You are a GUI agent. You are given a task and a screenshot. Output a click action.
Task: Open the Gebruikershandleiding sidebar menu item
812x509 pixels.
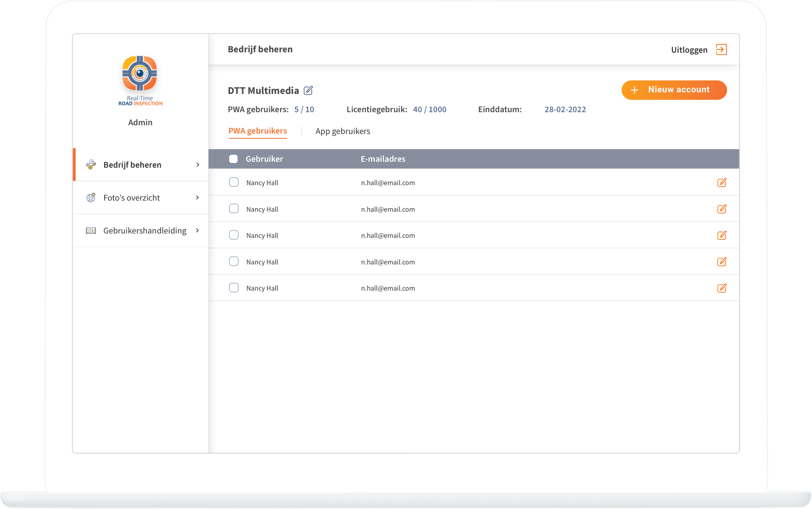tap(141, 230)
